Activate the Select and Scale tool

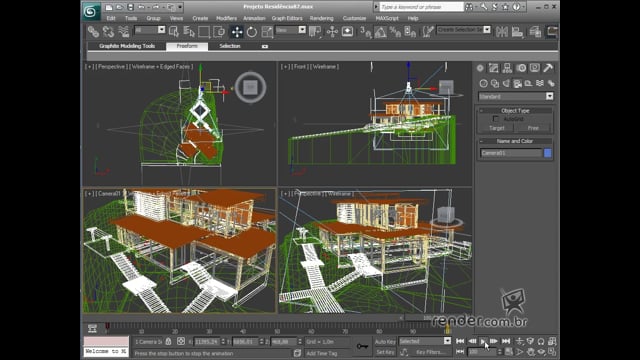(267, 31)
